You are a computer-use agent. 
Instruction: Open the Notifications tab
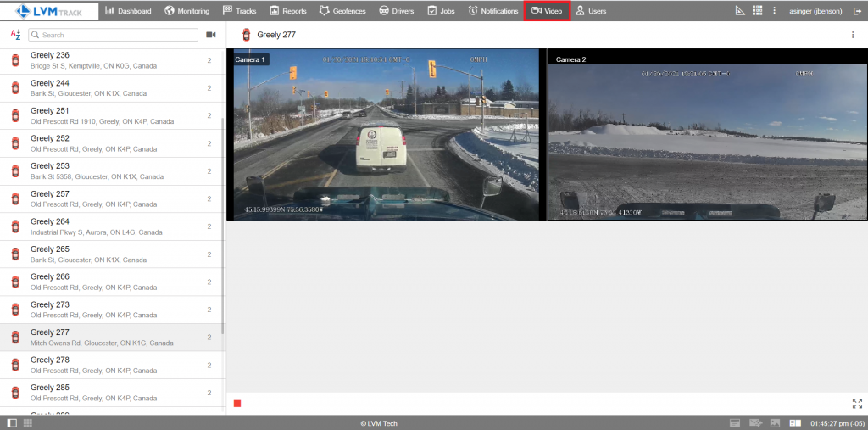pos(492,11)
